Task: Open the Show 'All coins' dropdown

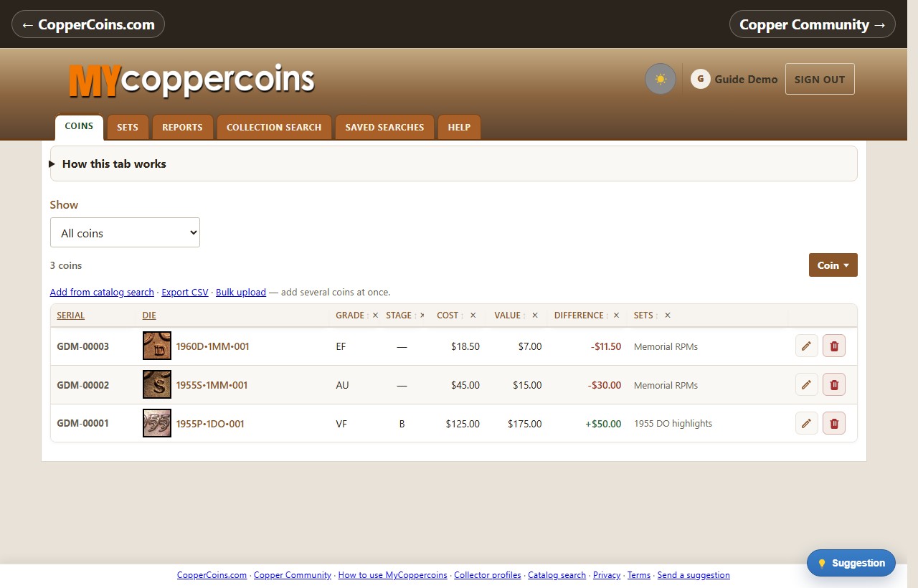Action: [x=125, y=232]
